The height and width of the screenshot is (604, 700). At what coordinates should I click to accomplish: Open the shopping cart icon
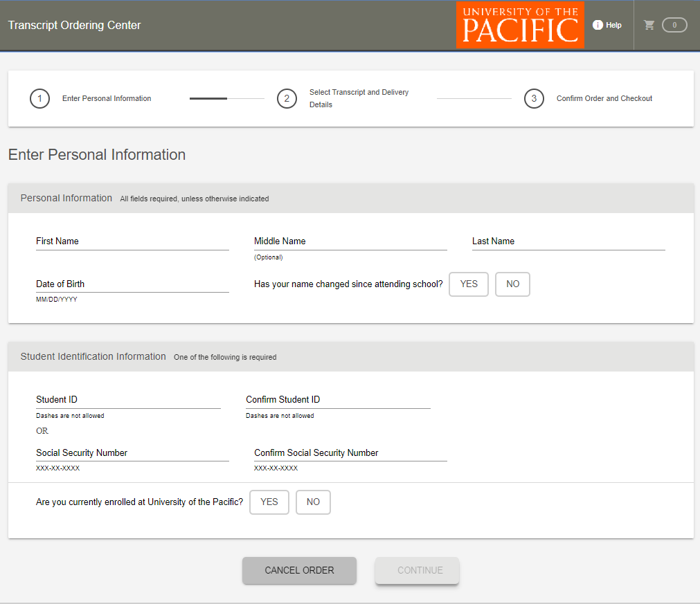tap(649, 25)
